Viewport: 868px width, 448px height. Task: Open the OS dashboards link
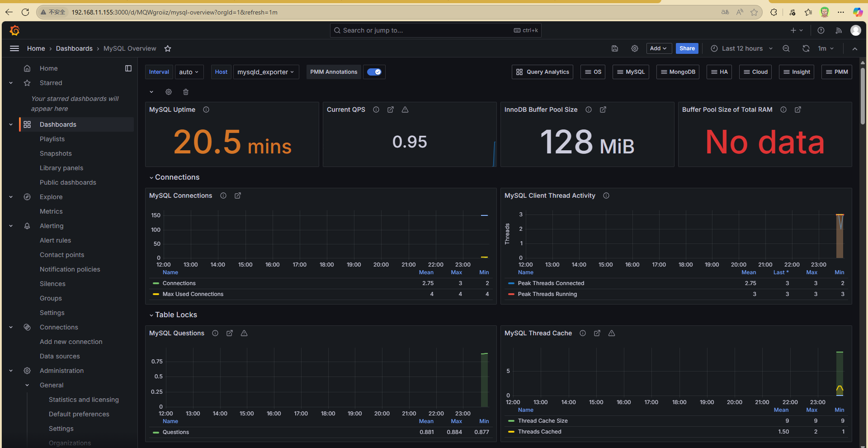pos(593,72)
